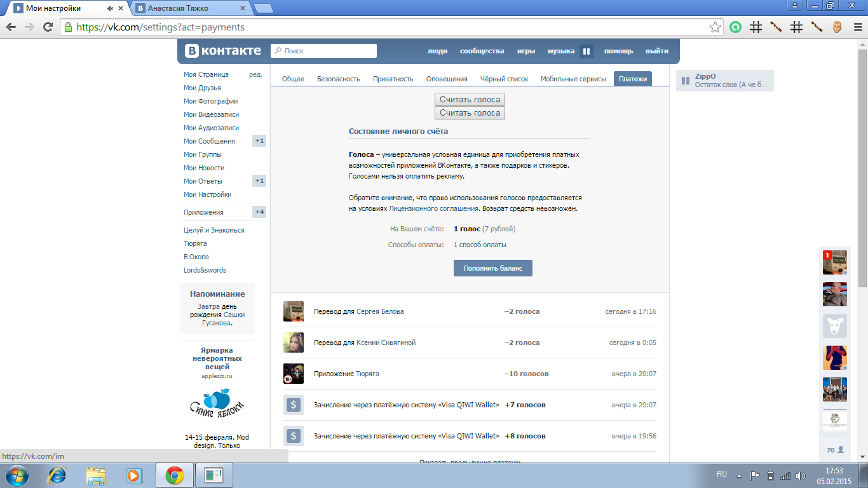Click помощь in the header
This screenshot has width=868, height=488.
(618, 51)
